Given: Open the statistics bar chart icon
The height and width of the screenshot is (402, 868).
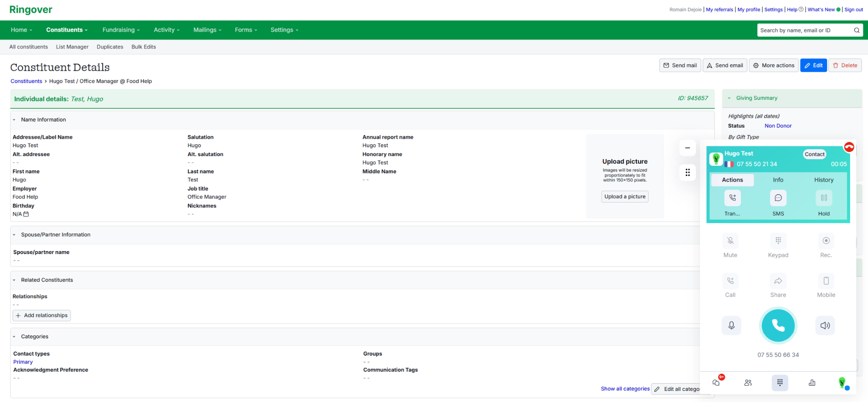Looking at the screenshot, I should coord(811,383).
